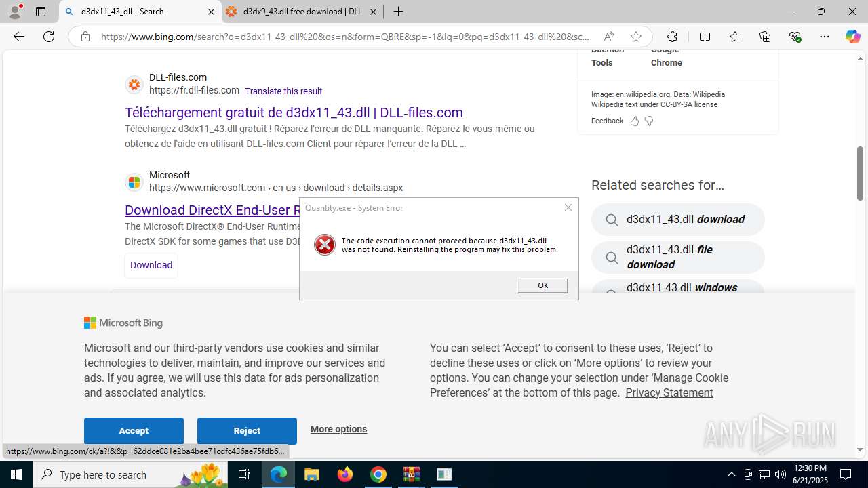868x488 pixels.
Task: Open Microsoft Edge taskbar icon
Action: (x=279, y=474)
